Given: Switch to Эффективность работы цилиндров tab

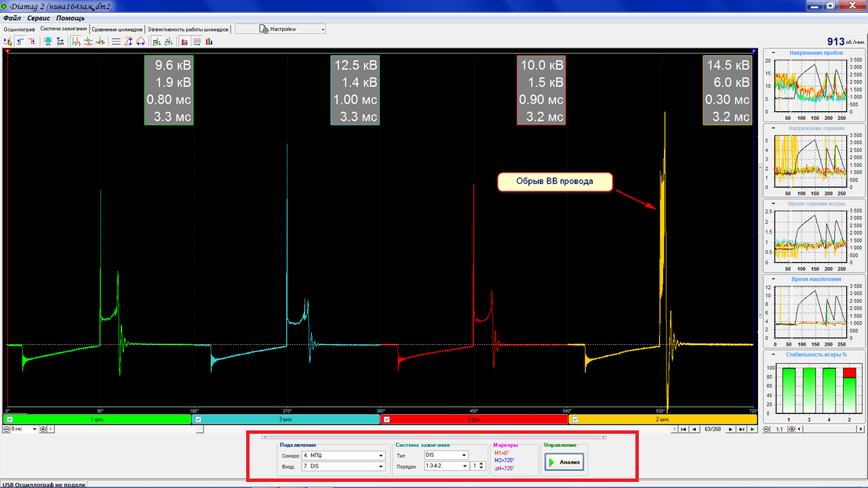Looking at the screenshot, I should tap(188, 29).
